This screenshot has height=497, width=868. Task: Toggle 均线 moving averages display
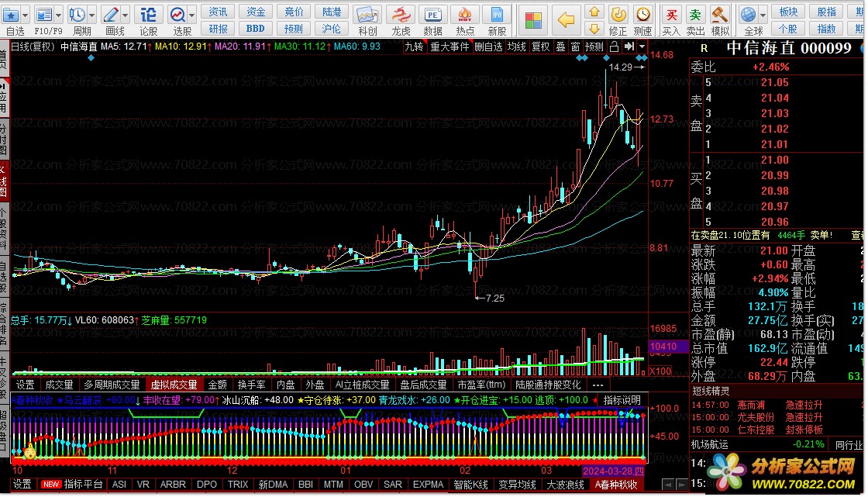pos(517,47)
